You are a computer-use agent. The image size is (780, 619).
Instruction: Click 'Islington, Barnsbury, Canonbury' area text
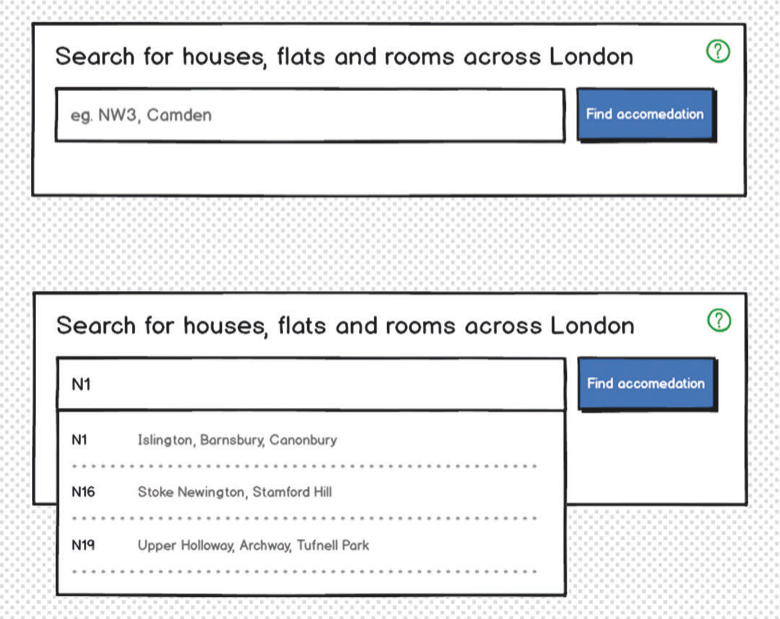click(x=237, y=440)
